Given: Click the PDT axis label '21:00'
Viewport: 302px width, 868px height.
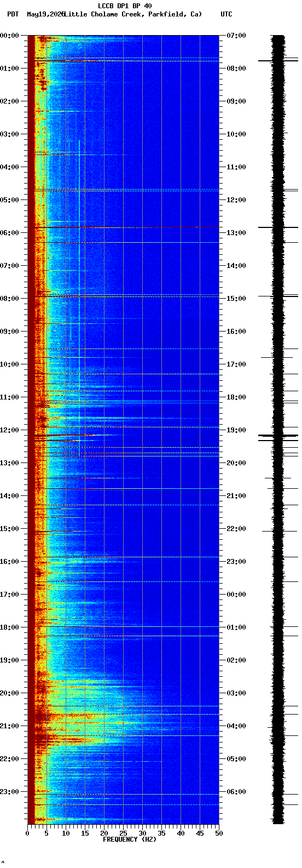Looking at the screenshot, I should (x=9, y=726).
